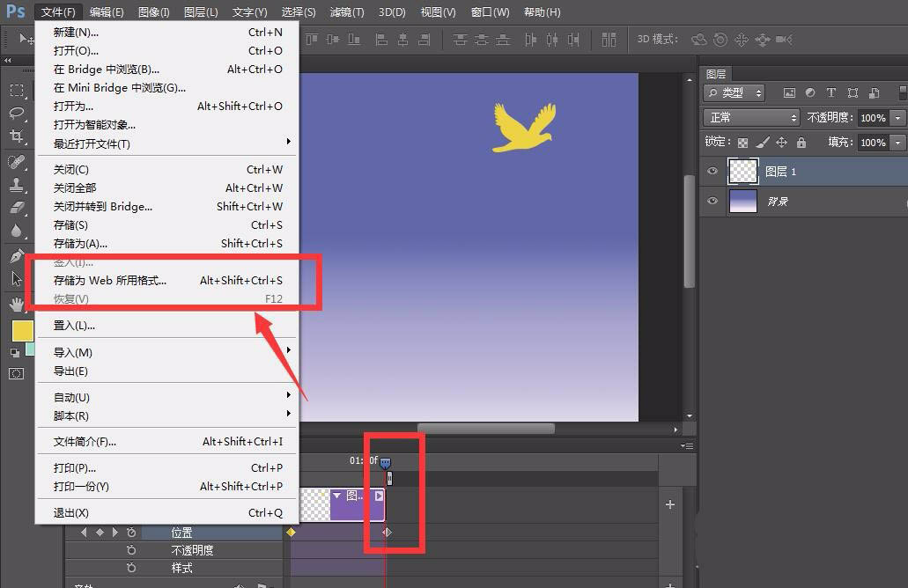Open 填充 fill slider arrow
The width and height of the screenshot is (908, 588).
coord(897,143)
